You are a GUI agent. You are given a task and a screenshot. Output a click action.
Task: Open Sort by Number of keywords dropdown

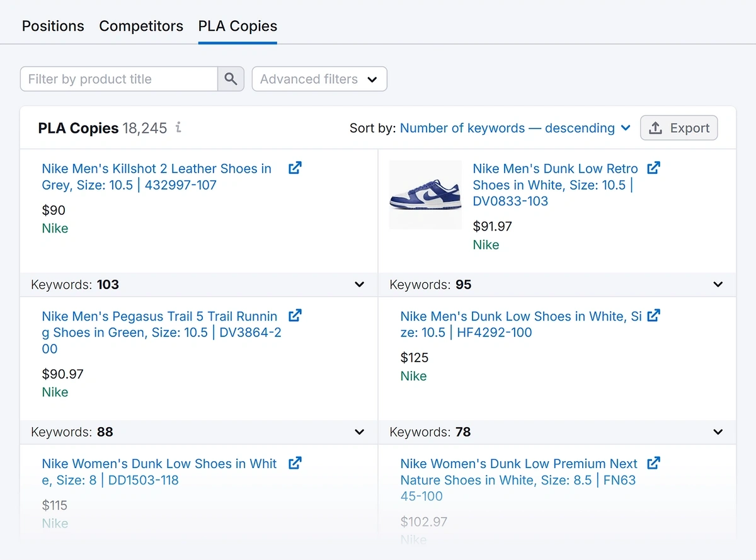coord(515,128)
